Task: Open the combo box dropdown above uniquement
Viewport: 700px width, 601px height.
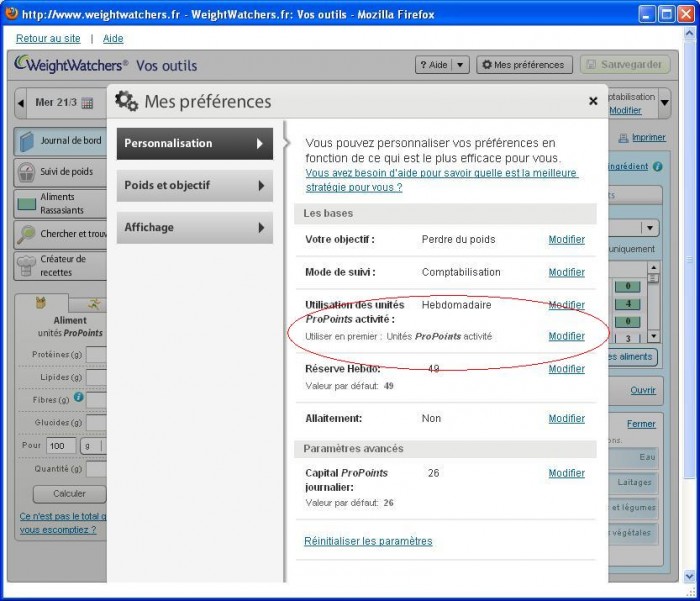Action: pyautogui.click(x=650, y=228)
